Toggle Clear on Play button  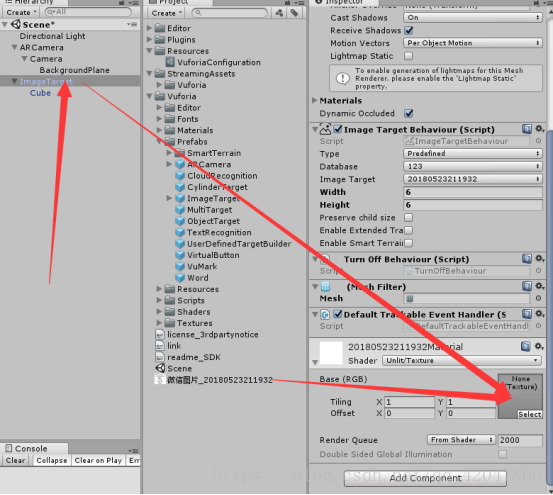(x=98, y=460)
